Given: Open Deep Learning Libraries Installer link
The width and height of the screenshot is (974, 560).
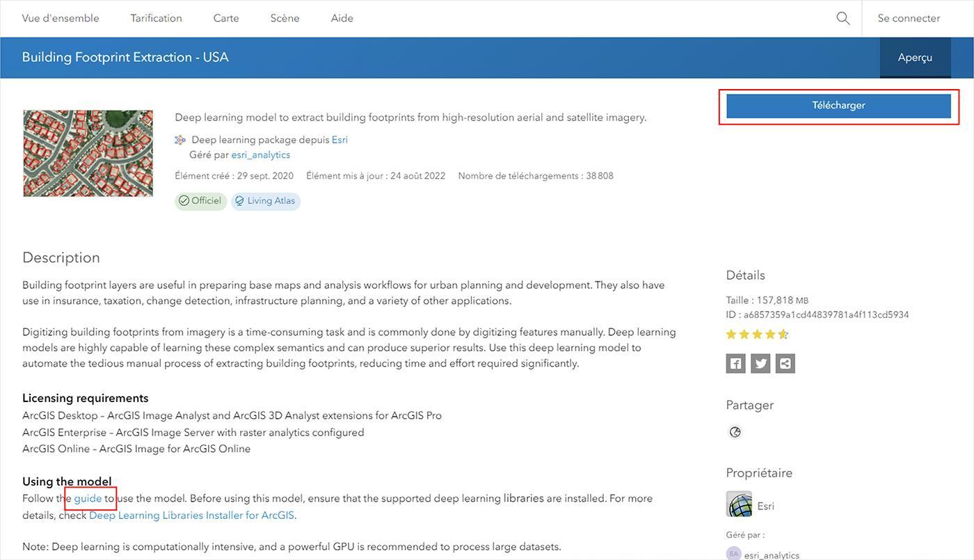Looking at the screenshot, I should (x=191, y=515).
